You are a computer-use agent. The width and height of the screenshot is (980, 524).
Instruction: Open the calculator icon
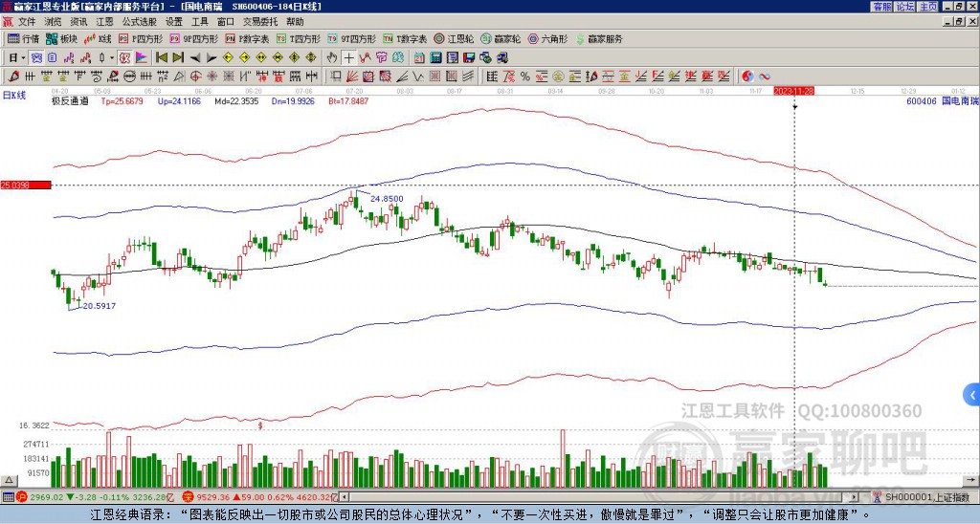[x=435, y=58]
